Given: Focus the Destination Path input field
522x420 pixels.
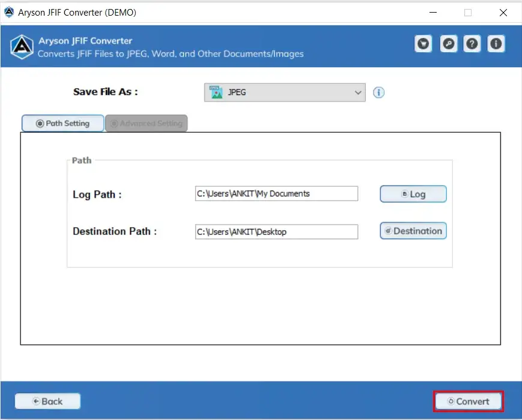Looking at the screenshot, I should tap(276, 231).
